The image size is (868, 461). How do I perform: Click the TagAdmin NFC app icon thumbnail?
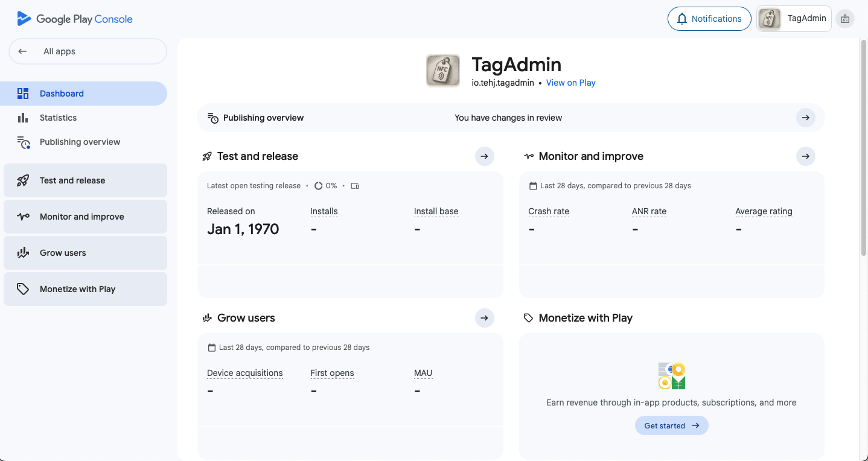click(442, 71)
